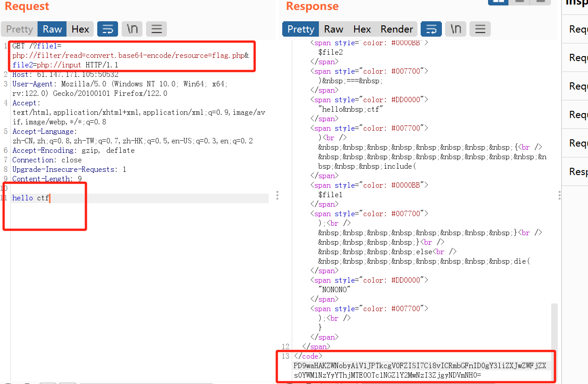Click the Request panel heading
Screen dimensions: 588x384
pyautogui.click(x=27, y=6)
